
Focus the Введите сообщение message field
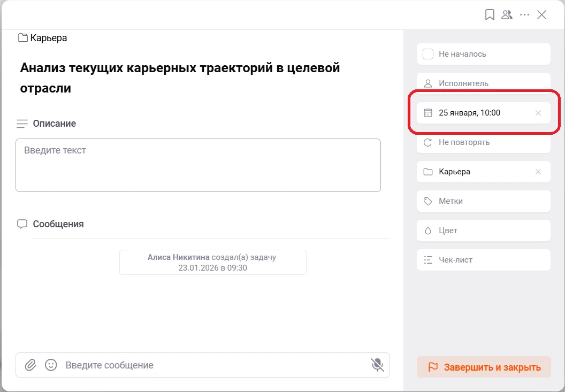214,365
